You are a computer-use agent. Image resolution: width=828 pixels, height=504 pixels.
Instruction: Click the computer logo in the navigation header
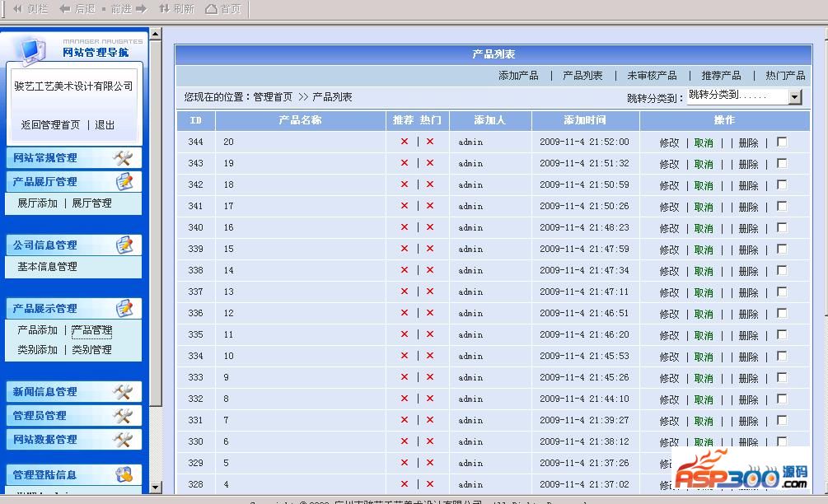coord(33,51)
